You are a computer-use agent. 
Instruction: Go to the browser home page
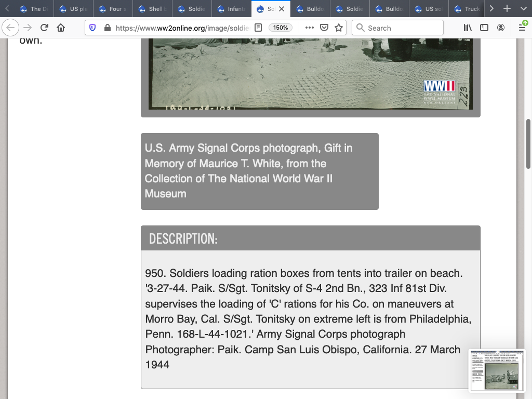point(61,28)
